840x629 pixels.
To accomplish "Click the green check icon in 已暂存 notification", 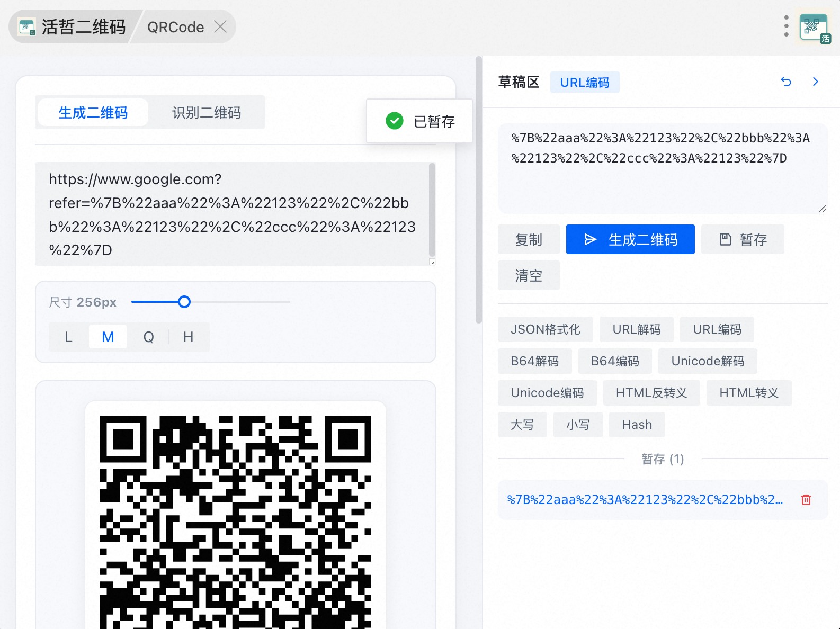I will pos(395,121).
